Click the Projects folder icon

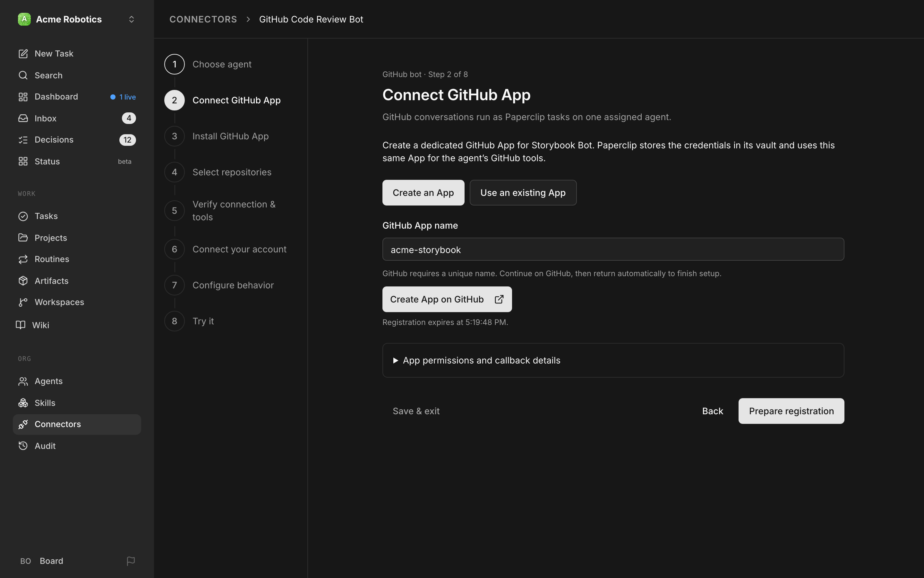[x=23, y=238]
